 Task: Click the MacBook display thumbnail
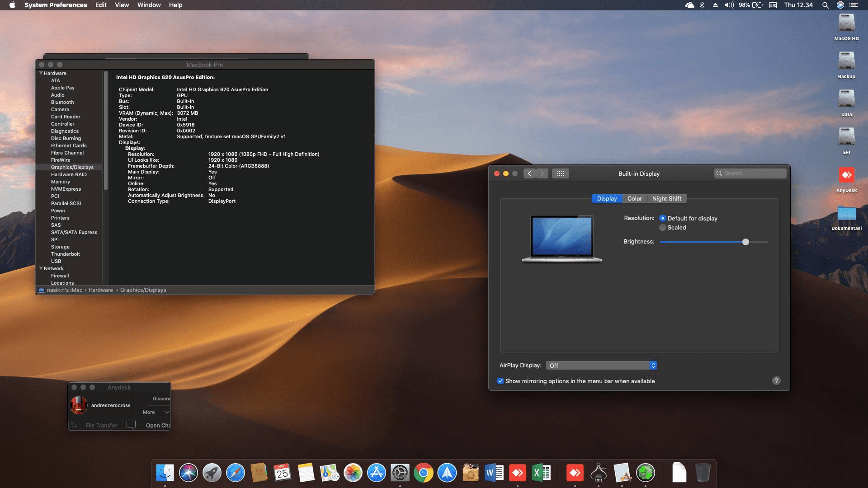562,239
